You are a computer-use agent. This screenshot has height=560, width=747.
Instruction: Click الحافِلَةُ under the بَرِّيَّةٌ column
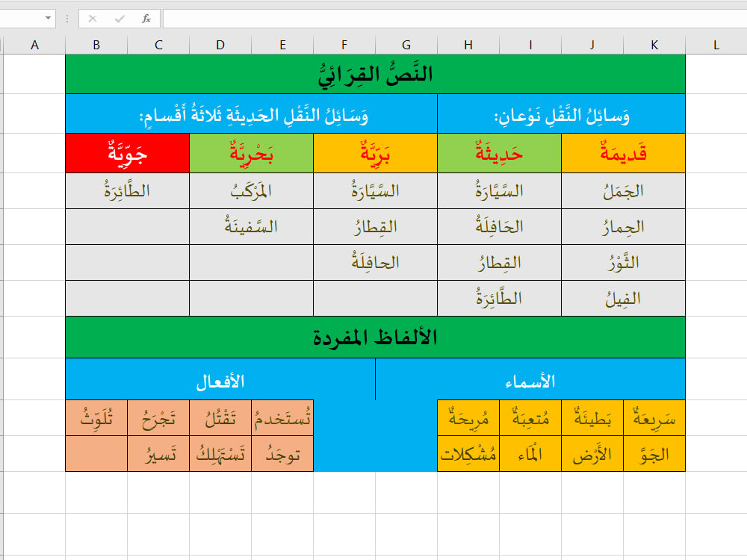376,262
